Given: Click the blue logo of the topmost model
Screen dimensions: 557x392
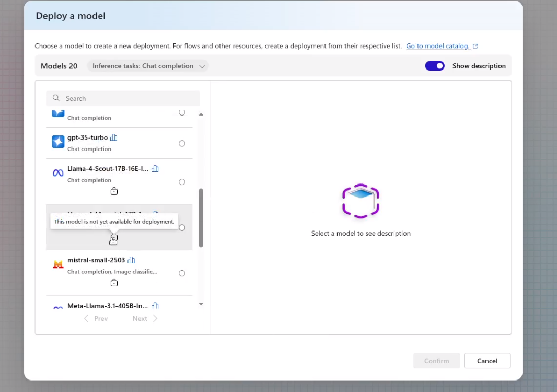Looking at the screenshot, I should click(x=58, y=114).
